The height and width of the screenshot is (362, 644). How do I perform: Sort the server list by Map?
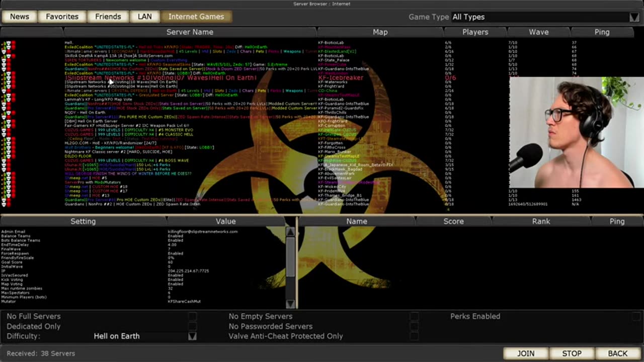[380, 32]
